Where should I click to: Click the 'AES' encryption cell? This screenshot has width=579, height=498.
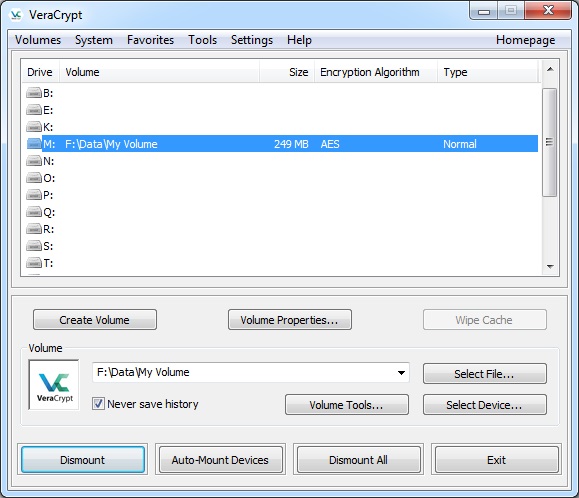click(330, 144)
